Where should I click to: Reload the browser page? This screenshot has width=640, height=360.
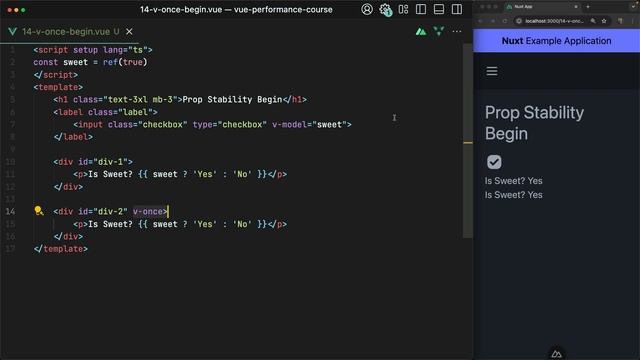(504, 21)
